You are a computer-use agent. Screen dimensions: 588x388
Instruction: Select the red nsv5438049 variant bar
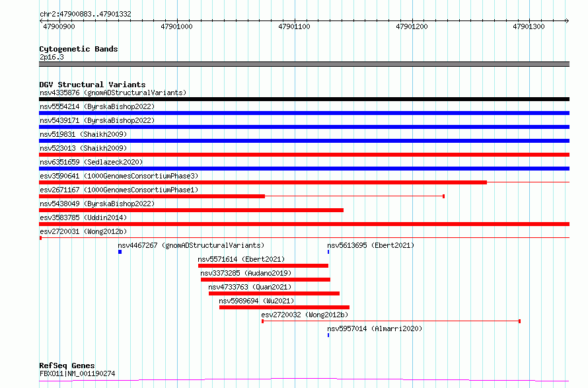coord(191,210)
